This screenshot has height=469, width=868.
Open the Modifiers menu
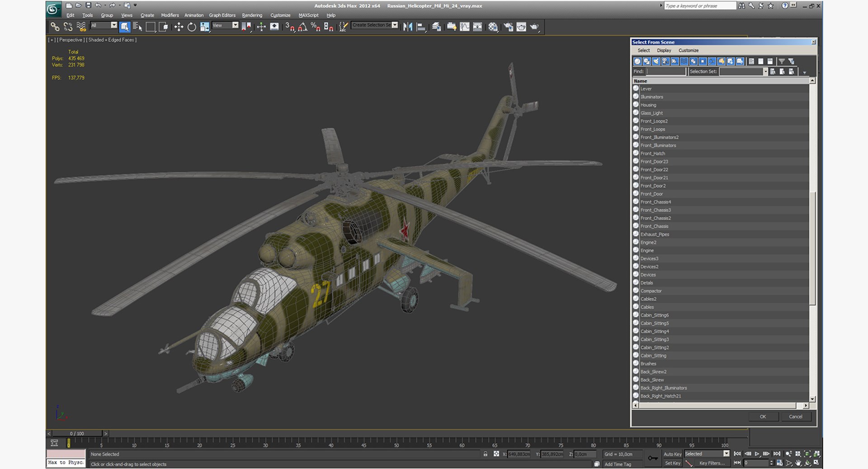pos(170,15)
